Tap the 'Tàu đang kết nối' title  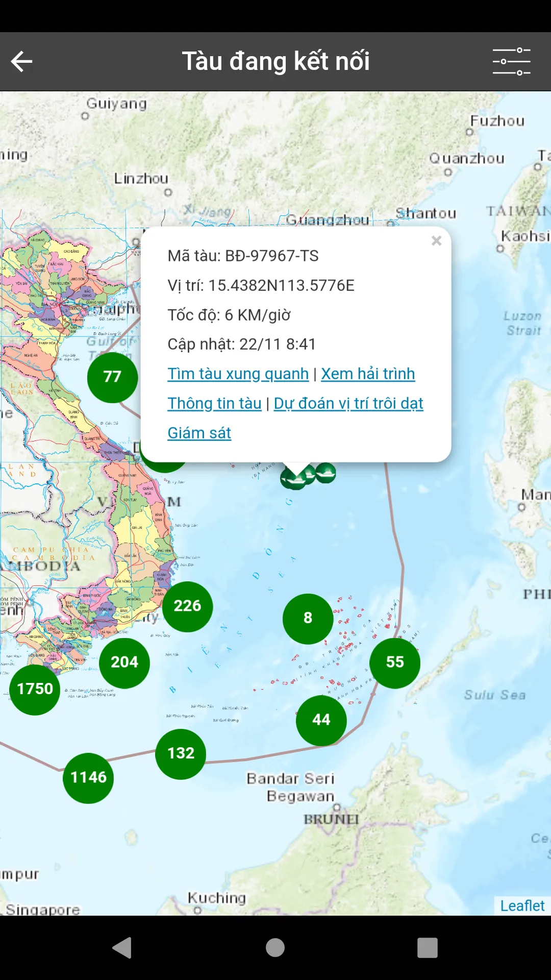point(275,61)
